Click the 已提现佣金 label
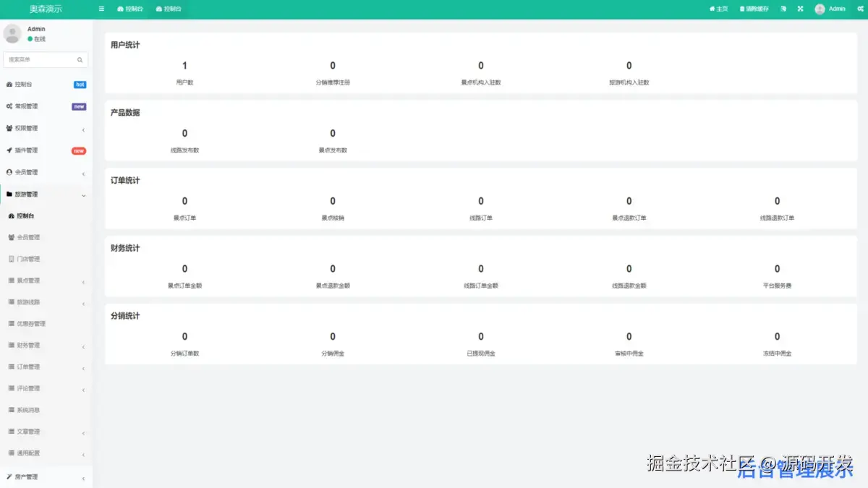This screenshot has height=488, width=868. tap(481, 354)
